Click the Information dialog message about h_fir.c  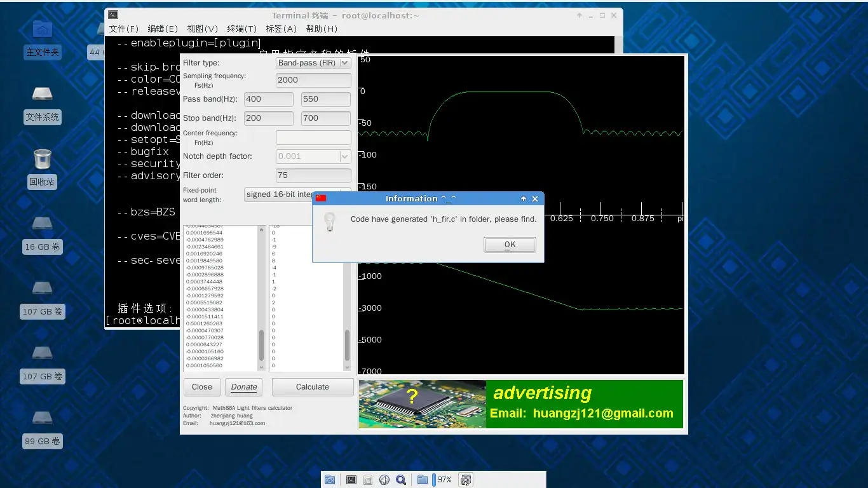pos(444,219)
